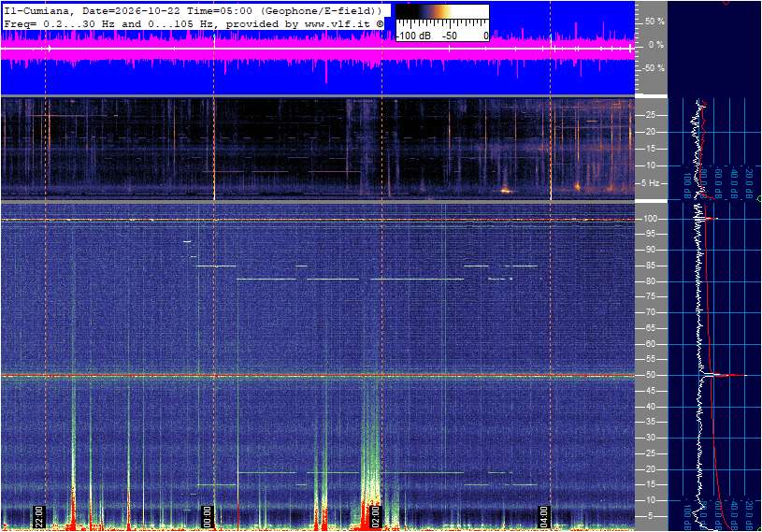Click the 75 label on the E-field frequency axis
This screenshot has height=532, width=762.
pos(650,296)
